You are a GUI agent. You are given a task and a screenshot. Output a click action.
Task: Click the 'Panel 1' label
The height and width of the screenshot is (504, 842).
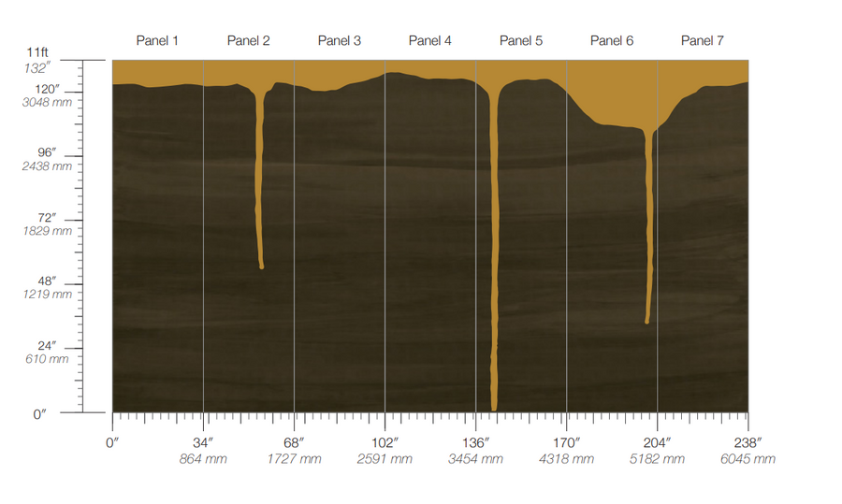[157, 41]
